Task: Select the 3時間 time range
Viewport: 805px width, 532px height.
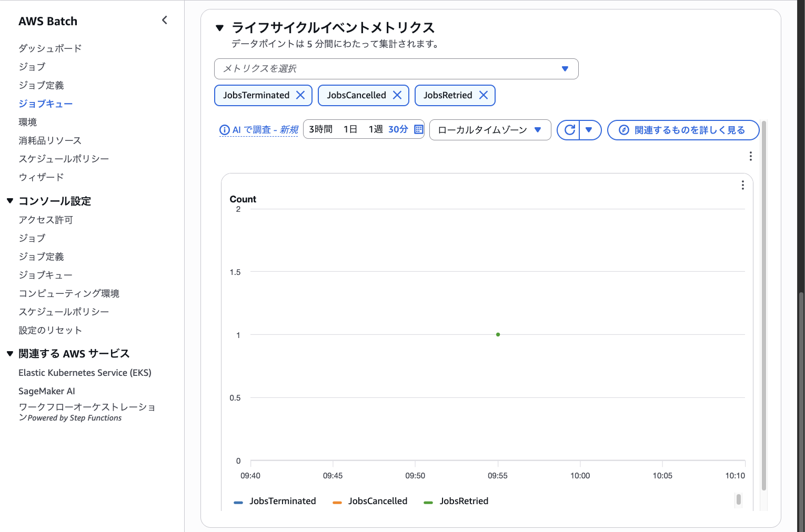Action: [320, 129]
